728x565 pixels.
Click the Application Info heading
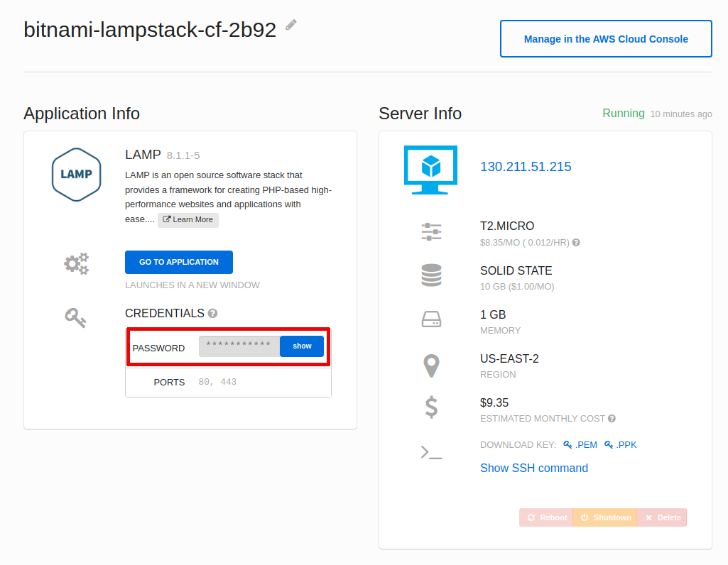[82, 114]
